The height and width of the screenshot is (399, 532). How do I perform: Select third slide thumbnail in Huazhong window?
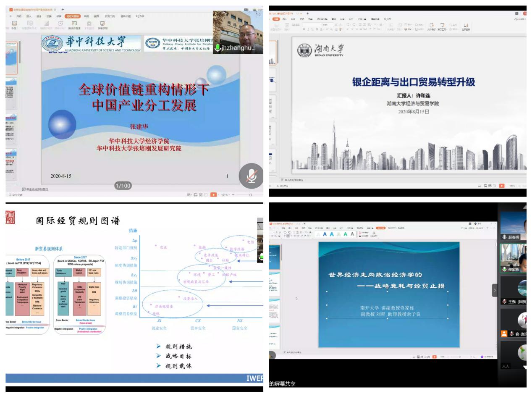coord(11,129)
